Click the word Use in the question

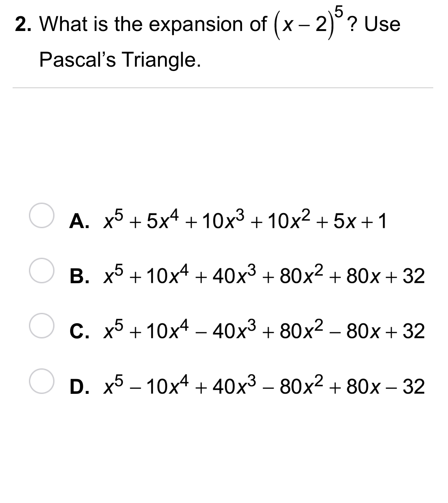pyautogui.click(x=384, y=24)
